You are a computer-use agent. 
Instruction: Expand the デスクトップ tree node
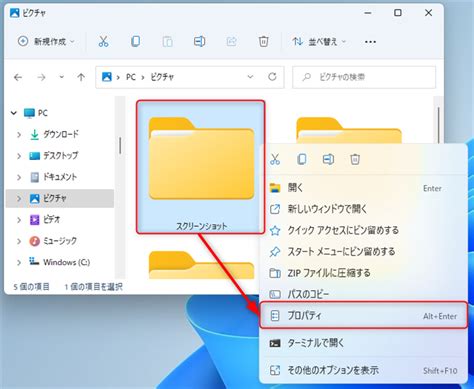tap(19, 156)
